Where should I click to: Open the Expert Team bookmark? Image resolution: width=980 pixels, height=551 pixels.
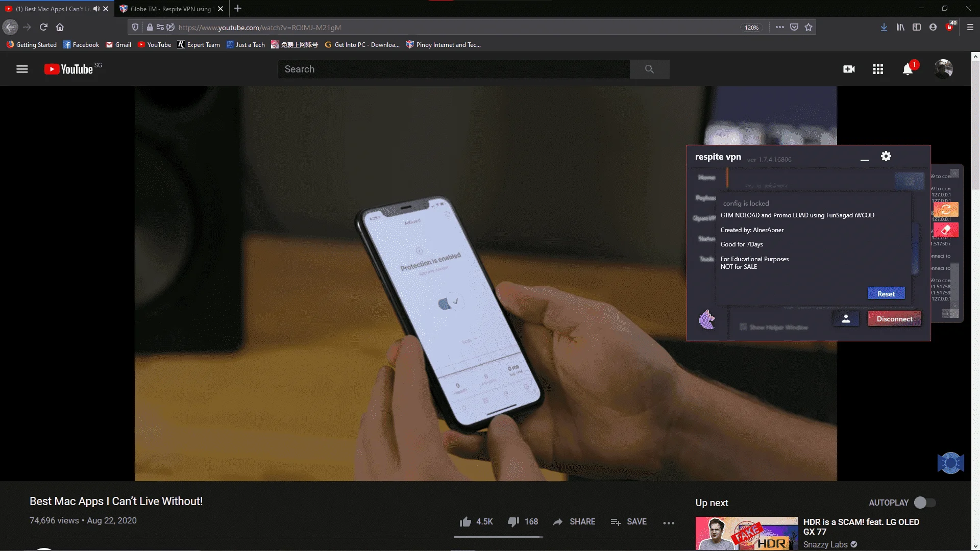(x=199, y=45)
